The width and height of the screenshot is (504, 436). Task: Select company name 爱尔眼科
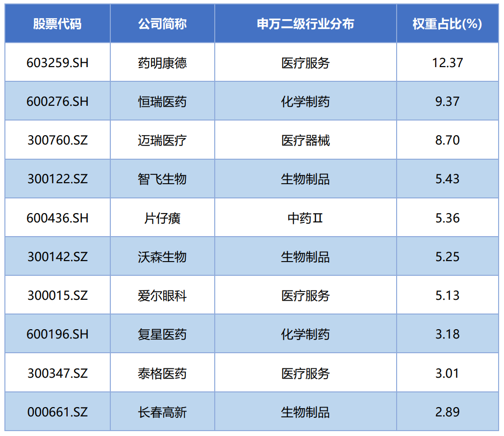162,295
